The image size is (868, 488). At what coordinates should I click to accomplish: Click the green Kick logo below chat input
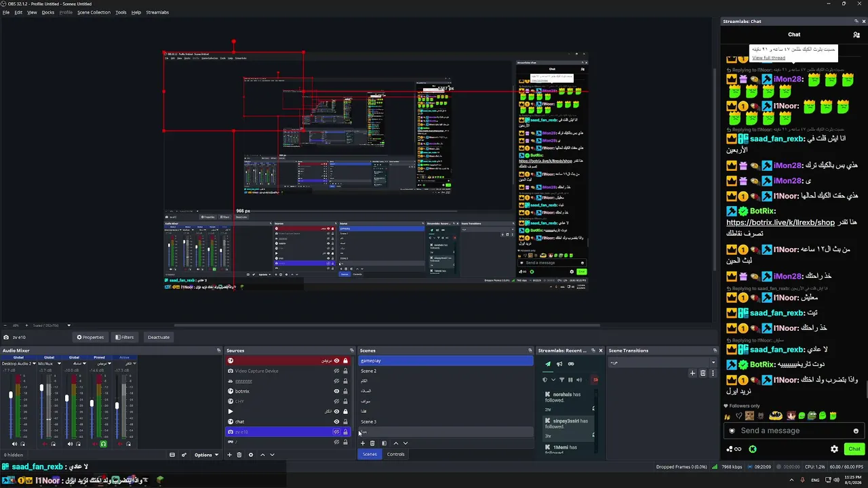point(752,449)
